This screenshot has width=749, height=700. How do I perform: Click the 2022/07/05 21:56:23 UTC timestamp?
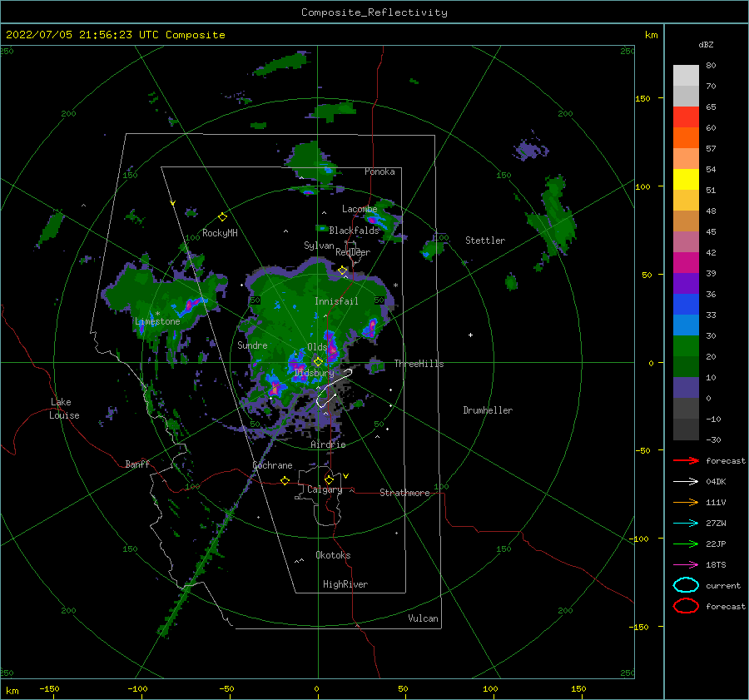coord(82,35)
